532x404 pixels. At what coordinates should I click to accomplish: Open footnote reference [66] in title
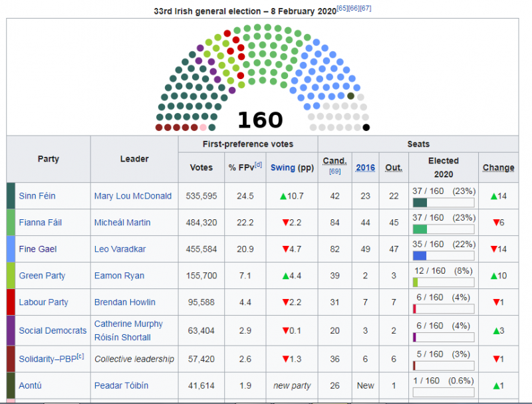click(x=354, y=8)
